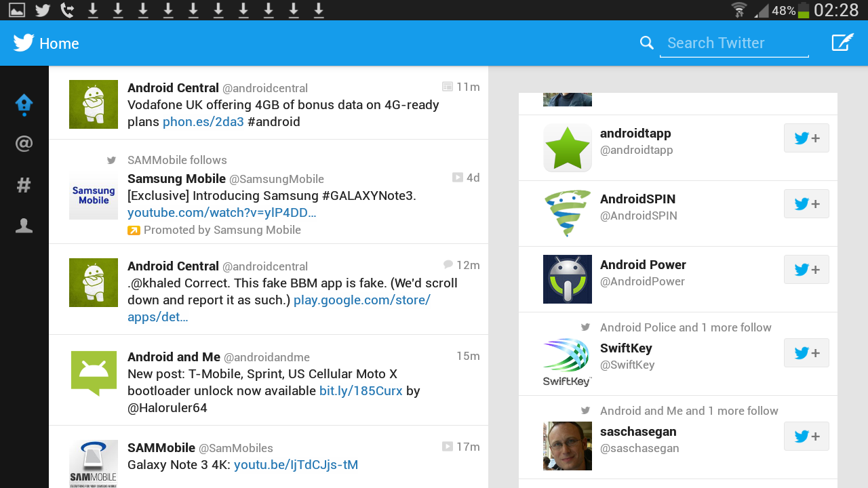Image resolution: width=868 pixels, height=488 pixels.
Task: Open youtube.com/watch link in Samsung Mobile tweet
Action: (x=222, y=213)
